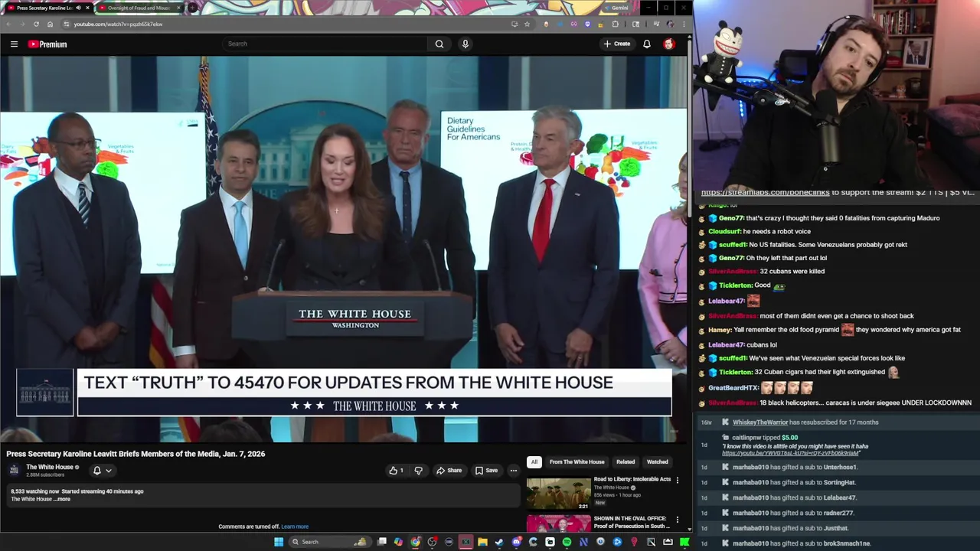Open the youtu.be link in caitlinpnw's tip
The height and width of the screenshot is (551, 980).
(x=790, y=453)
